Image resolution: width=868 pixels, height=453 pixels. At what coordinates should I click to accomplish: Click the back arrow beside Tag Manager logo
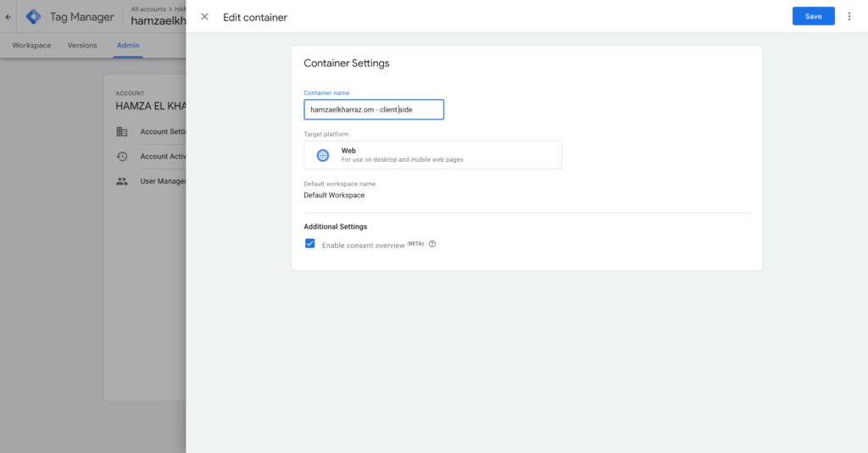8,17
